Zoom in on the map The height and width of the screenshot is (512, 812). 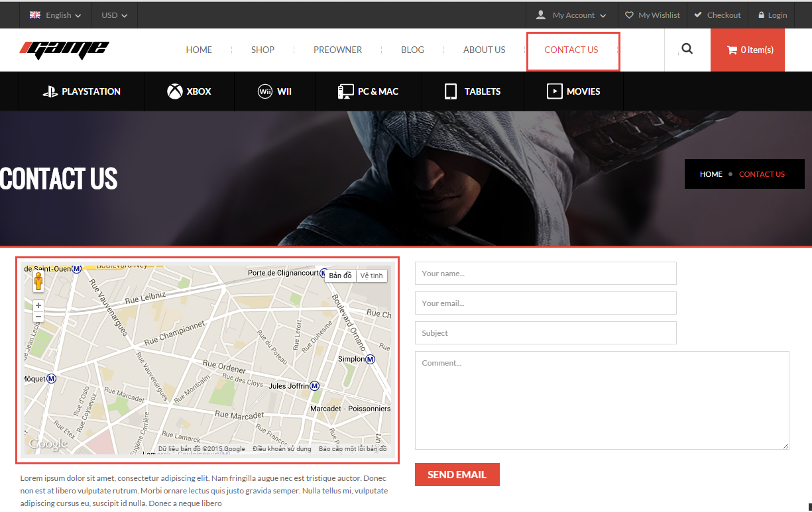pyautogui.click(x=38, y=305)
